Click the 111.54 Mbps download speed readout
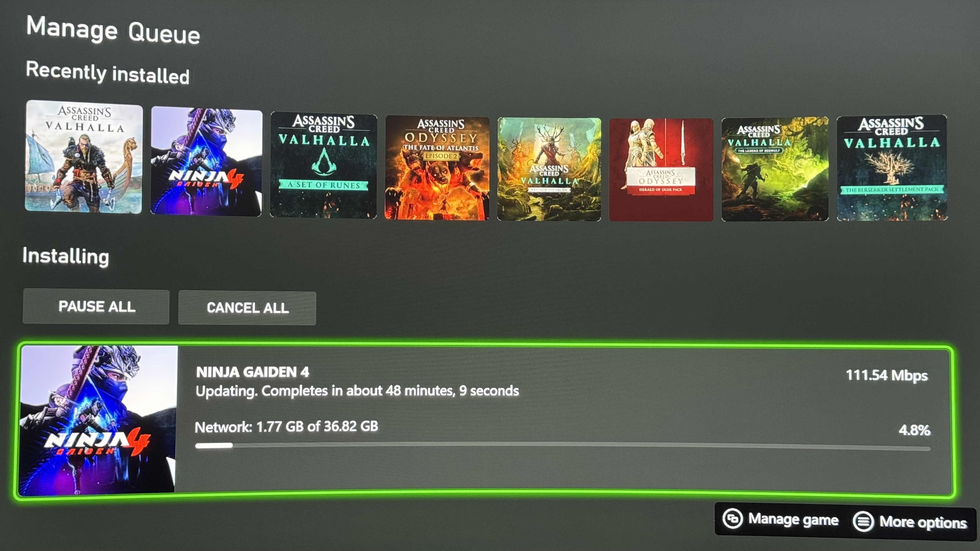The image size is (980, 551). click(x=887, y=375)
